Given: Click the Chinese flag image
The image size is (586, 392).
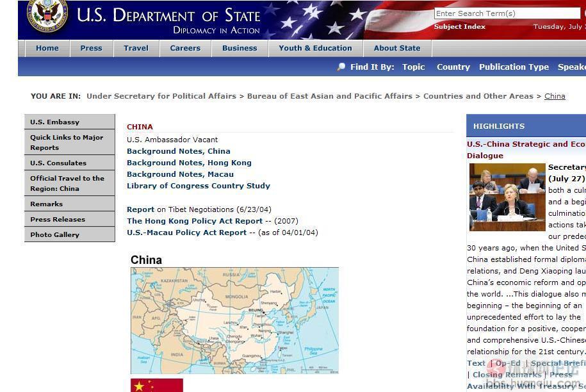Looking at the screenshot, I should click(157, 385).
